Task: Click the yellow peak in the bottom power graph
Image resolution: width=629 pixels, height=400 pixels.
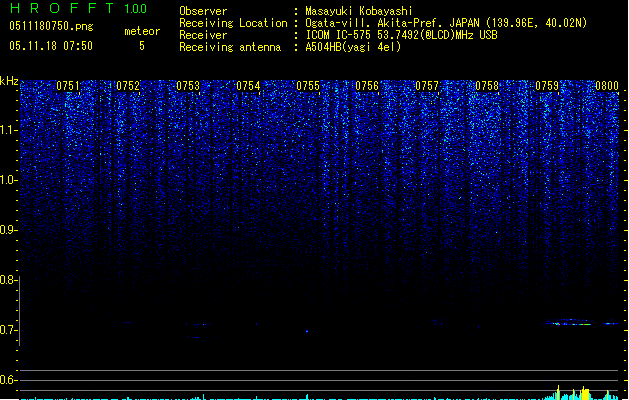Action: (586, 394)
